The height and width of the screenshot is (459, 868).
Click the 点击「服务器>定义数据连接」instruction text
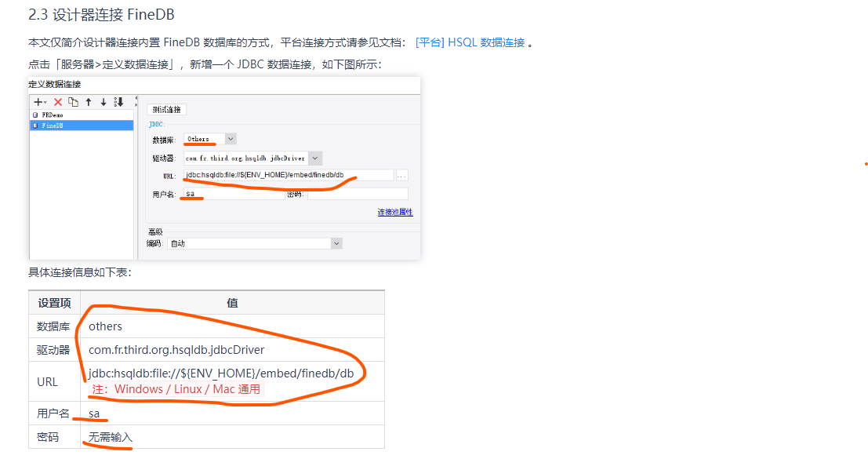tap(205, 65)
